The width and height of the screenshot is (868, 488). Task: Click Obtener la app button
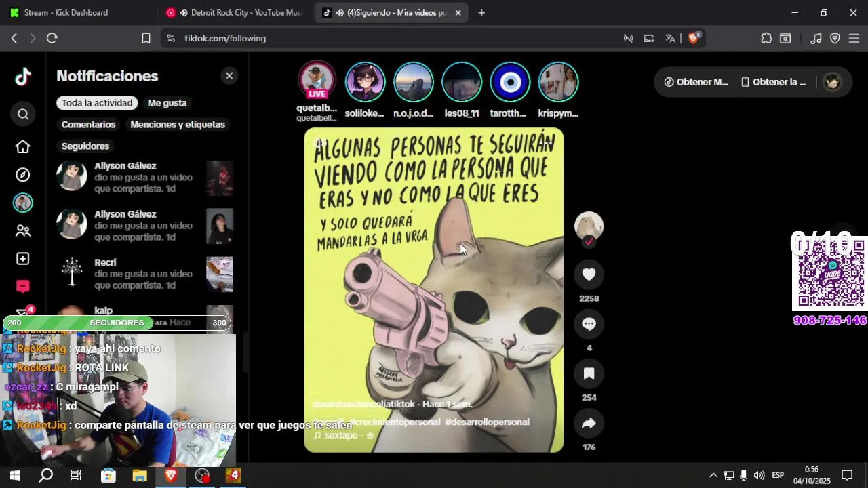coord(774,82)
